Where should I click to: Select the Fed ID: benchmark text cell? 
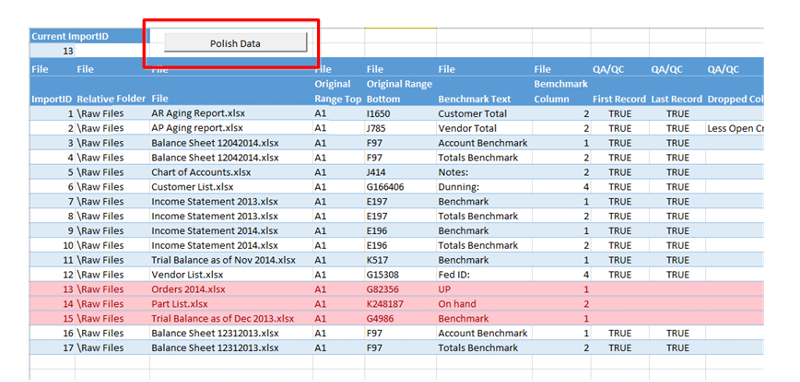(484, 274)
